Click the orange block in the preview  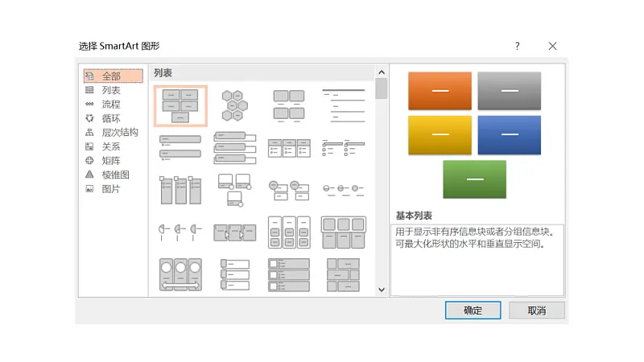click(x=440, y=91)
